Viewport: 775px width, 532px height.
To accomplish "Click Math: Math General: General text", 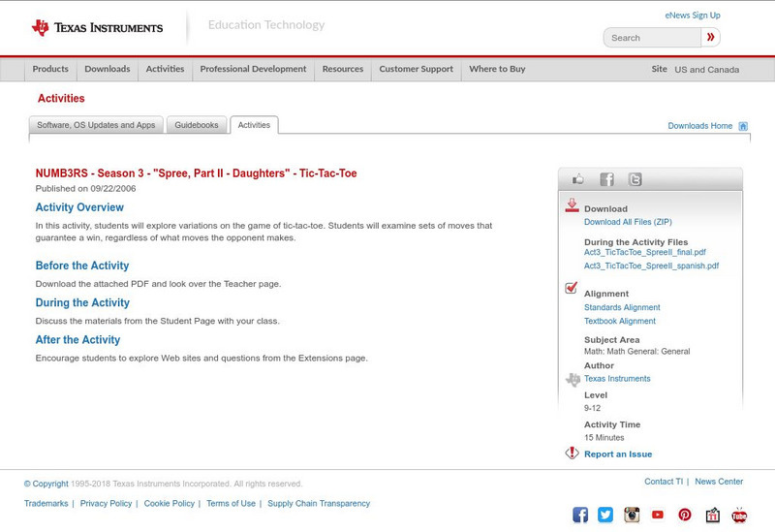I will point(637,352).
